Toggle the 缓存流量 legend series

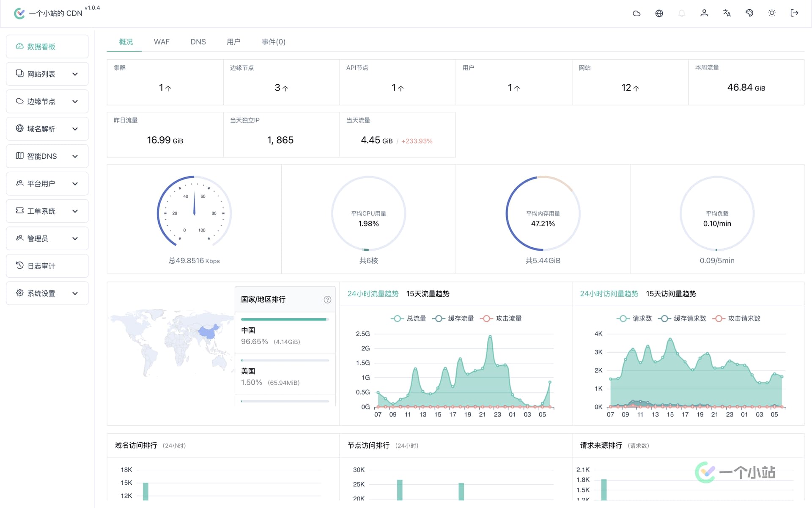pos(453,318)
